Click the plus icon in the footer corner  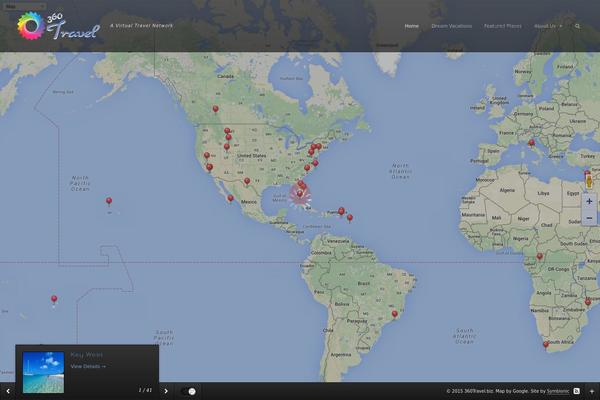(592, 391)
